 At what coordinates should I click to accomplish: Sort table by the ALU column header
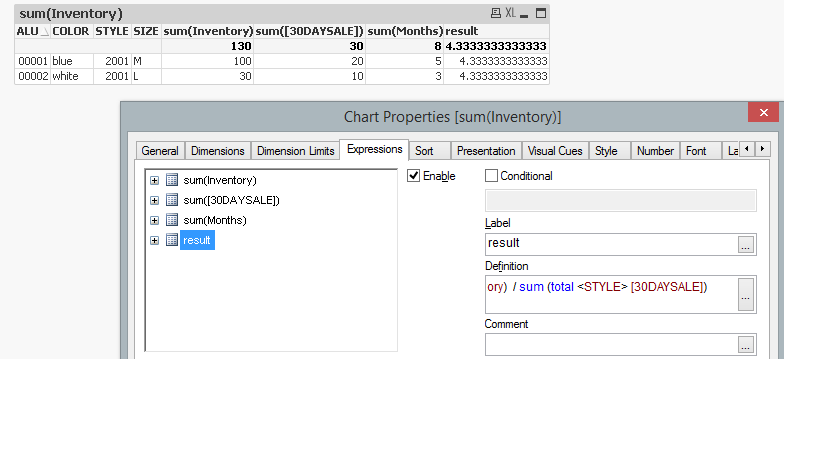[32, 31]
